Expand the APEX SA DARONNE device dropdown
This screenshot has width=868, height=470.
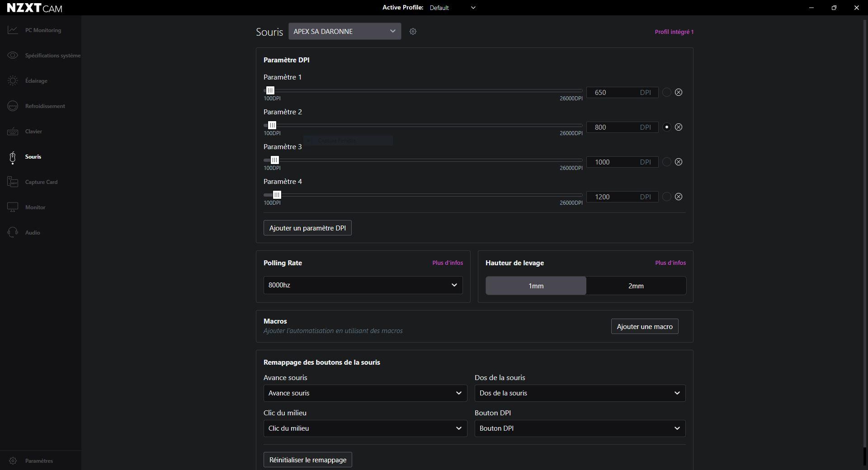[344, 32]
